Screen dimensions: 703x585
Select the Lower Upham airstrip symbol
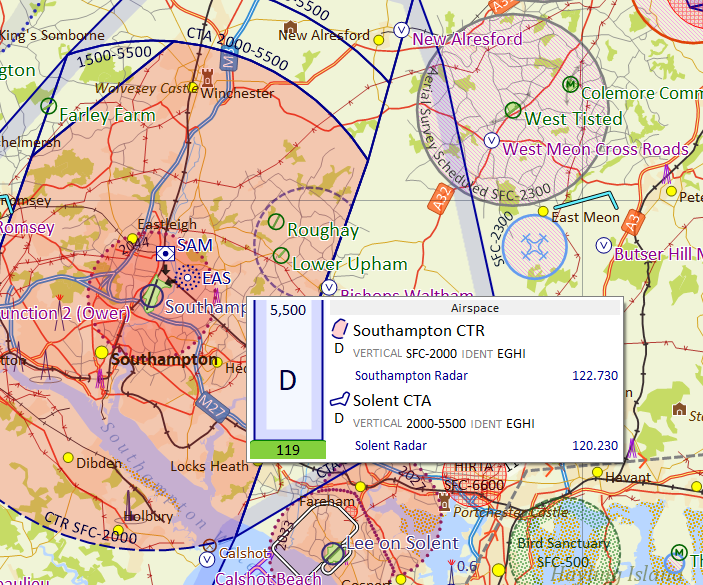pyautogui.click(x=281, y=256)
